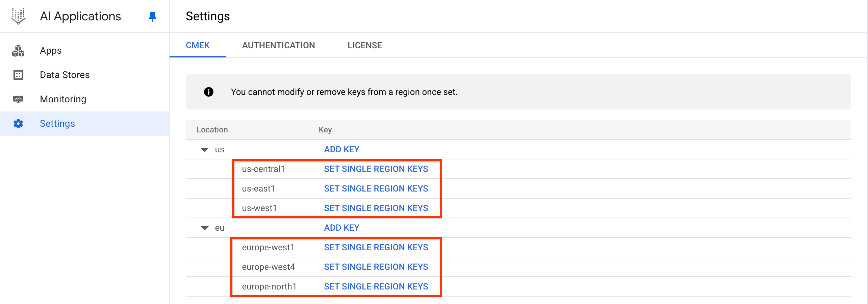The width and height of the screenshot is (868, 304).
Task: Collapse the eu location group
Action: click(x=204, y=228)
